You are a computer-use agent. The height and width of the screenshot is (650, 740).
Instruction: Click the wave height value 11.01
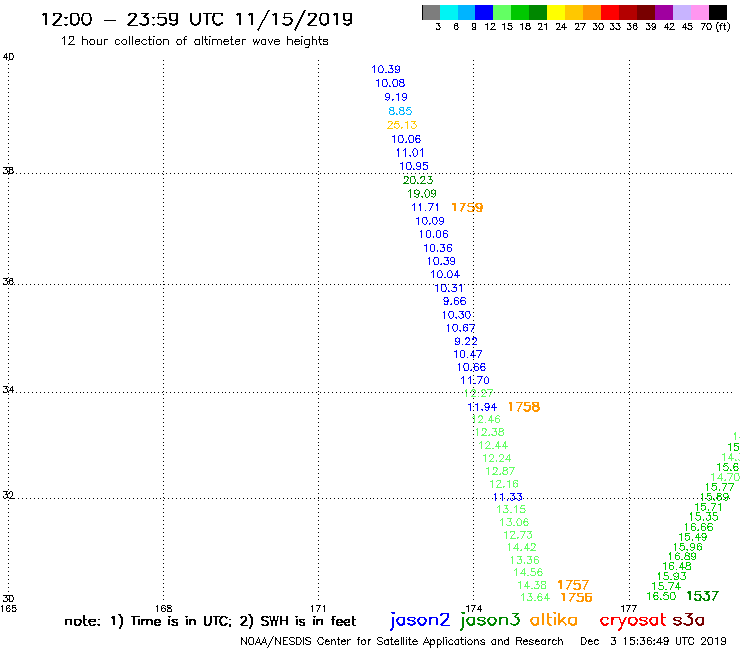[410, 153]
